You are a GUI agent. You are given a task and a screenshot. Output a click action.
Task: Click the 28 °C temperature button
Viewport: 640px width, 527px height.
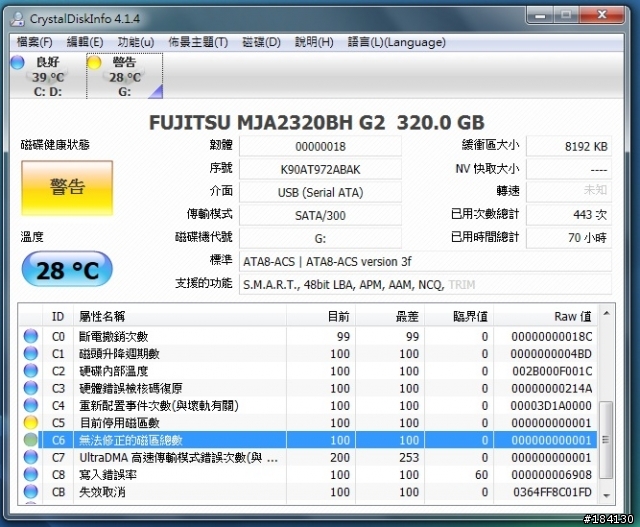coord(67,270)
